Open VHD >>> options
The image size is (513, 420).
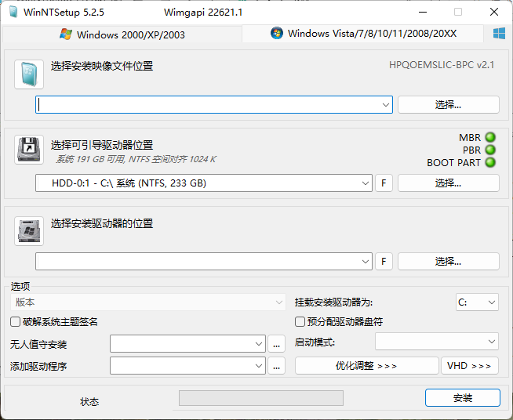click(x=470, y=366)
